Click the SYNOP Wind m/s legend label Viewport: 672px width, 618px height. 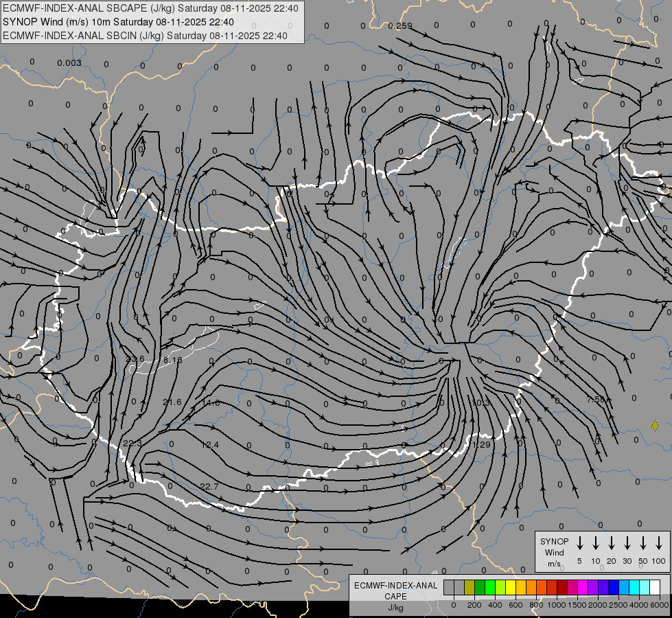tap(554, 552)
